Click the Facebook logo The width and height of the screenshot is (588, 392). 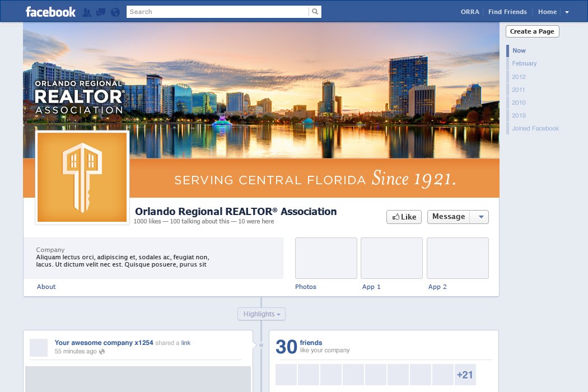50,12
